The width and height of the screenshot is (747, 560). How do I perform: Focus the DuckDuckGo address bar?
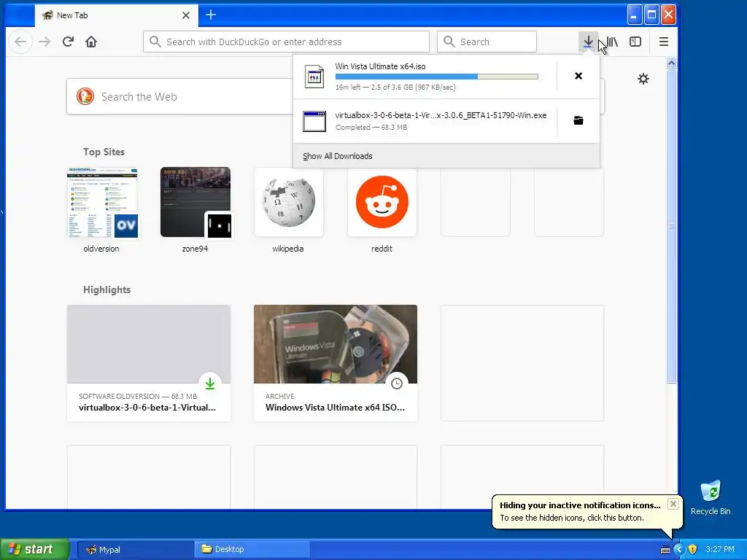tap(286, 42)
